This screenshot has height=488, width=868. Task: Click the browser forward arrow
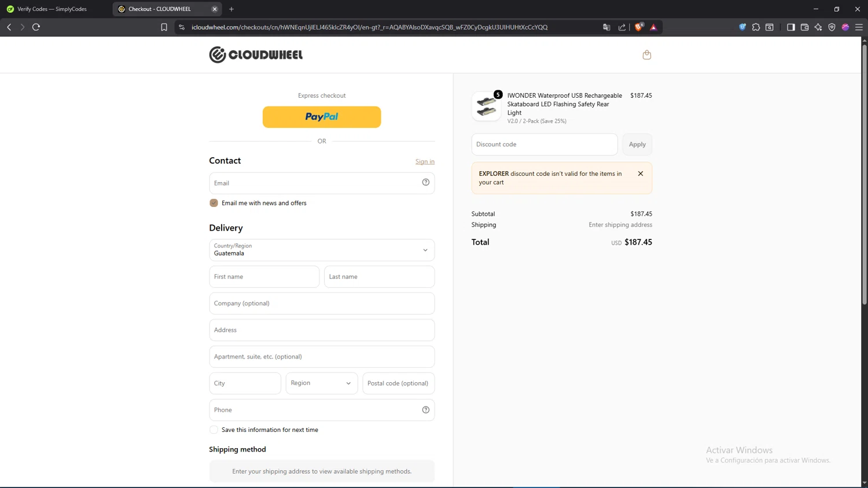coord(23,27)
